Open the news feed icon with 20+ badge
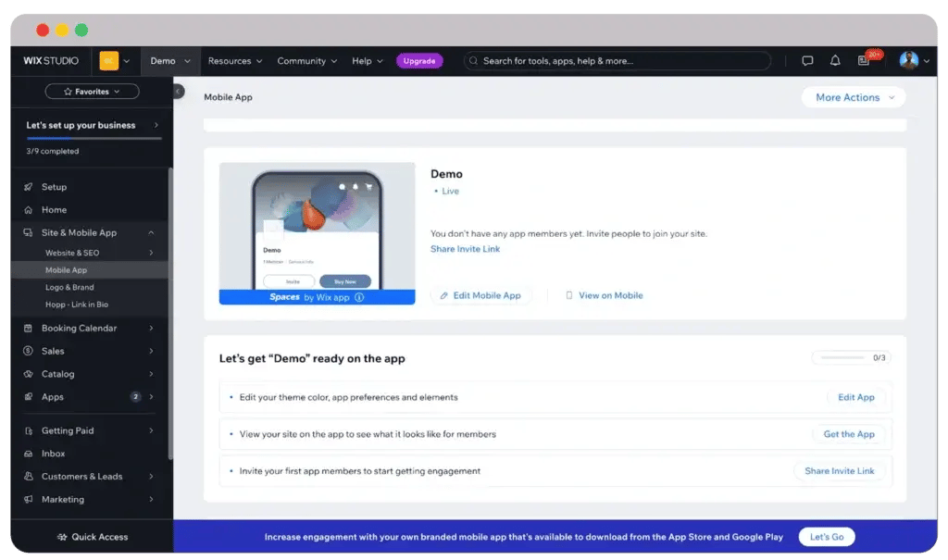 pyautogui.click(x=864, y=61)
